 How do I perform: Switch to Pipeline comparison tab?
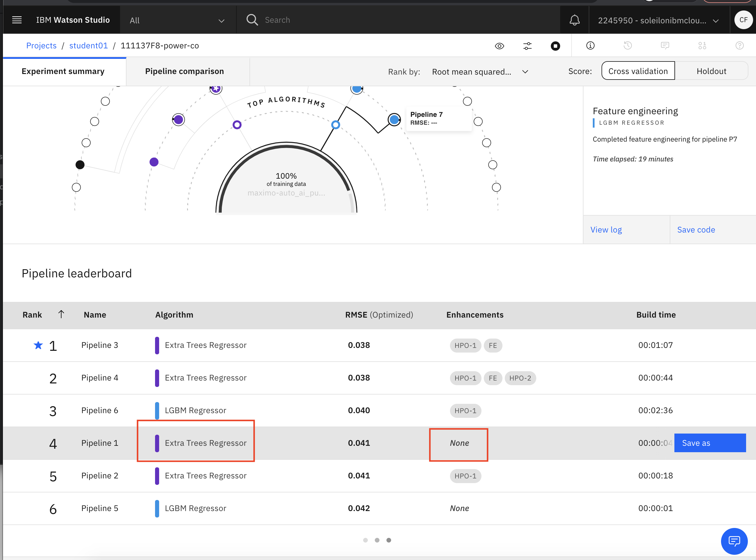click(x=184, y=71)
